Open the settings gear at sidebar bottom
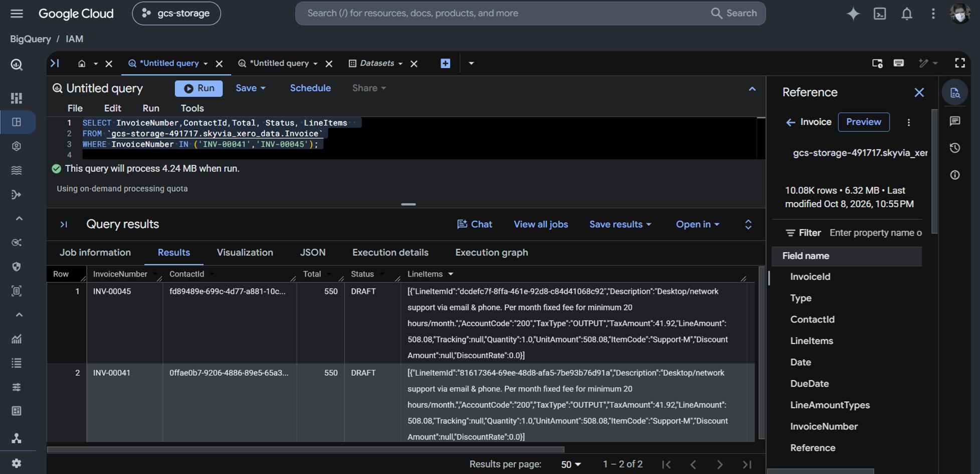Image resolution: width=980 pixels, height=474 pixels. pyautogui.click(x=17, y=463)
